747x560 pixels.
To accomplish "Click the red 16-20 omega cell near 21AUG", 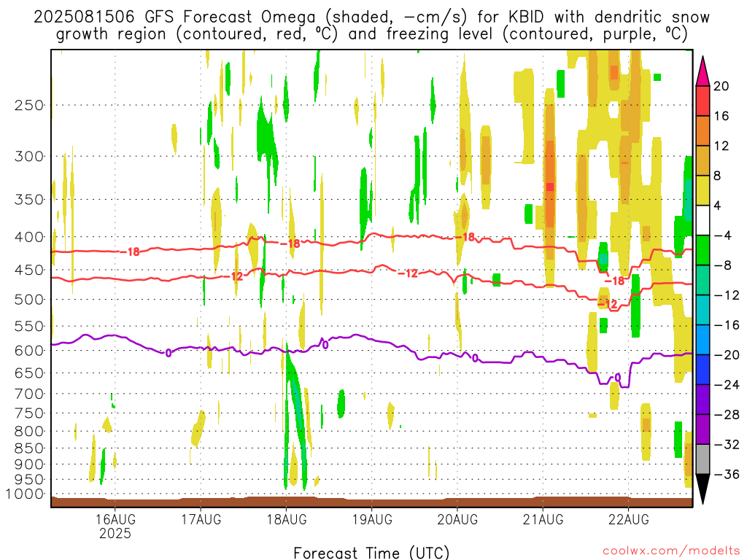I will coord(550,187).
